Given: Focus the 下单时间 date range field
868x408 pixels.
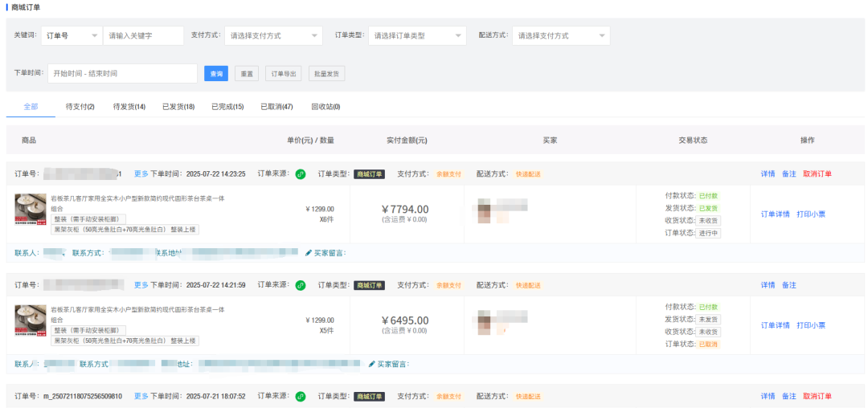Looking at the screenshot, I should 122,74.
